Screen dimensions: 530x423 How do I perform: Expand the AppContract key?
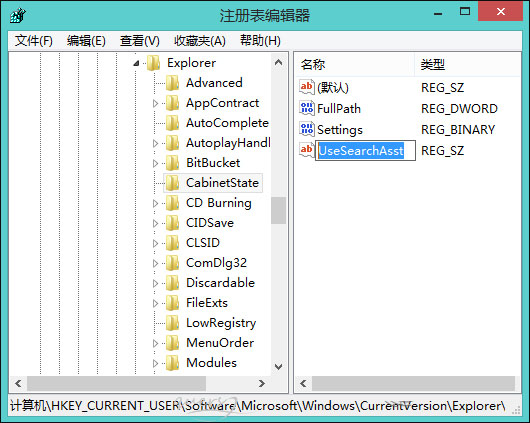pos(155,103)
